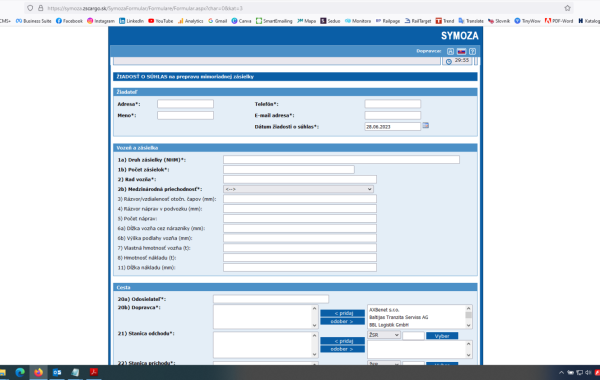Click the odober button for Stanica odchodu
This screenshot has width=600, height=380.
pos(342,349)
